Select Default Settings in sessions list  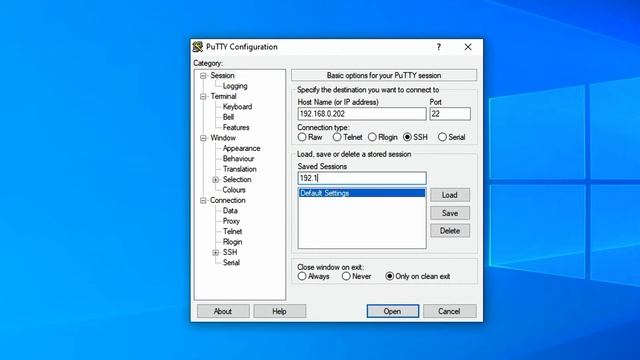[362, 193]
